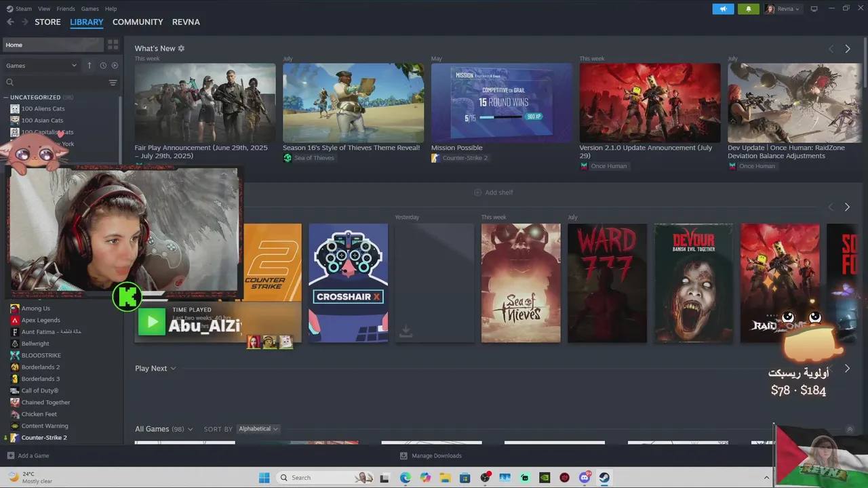Image resolution: width=868 pixels, height=488 pixels.
Task: Click the Windows Start button
Action: 264,478
